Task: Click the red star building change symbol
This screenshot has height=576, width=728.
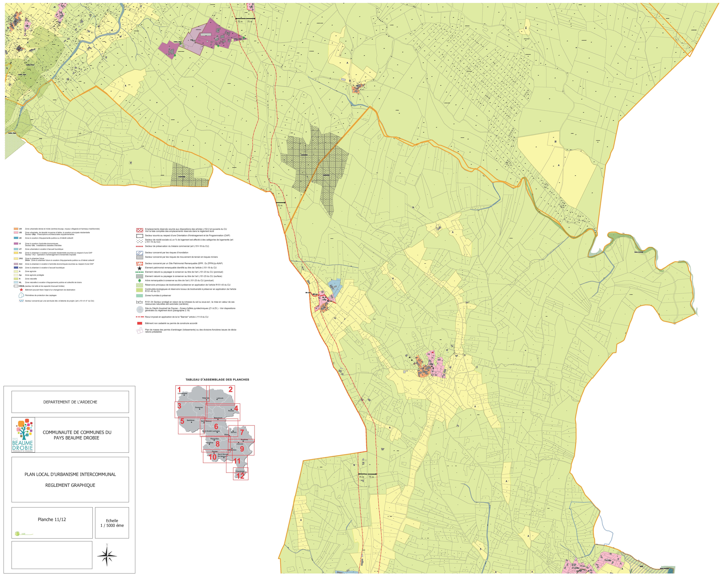Action: click(21, 290)
